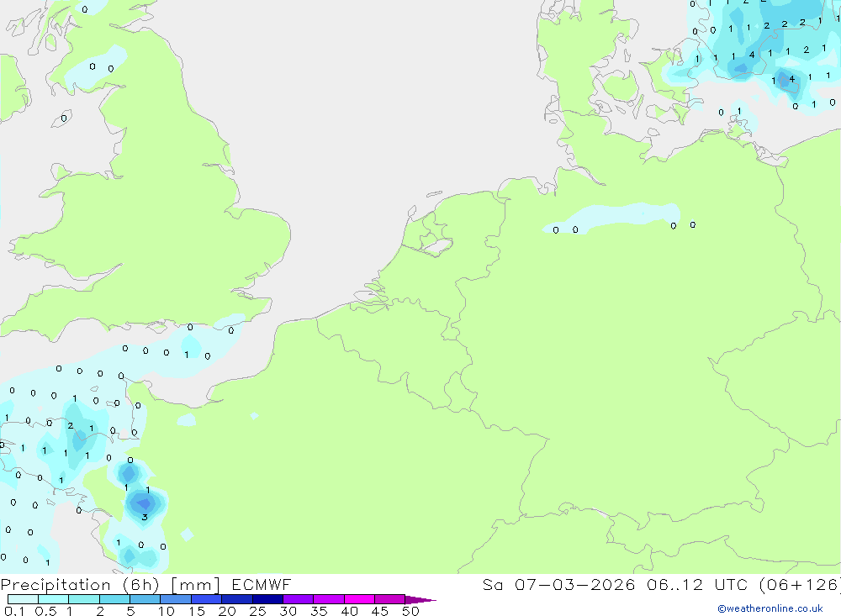
Task: Click the 0.1–0.5 mm legend color box
Action: coord(23,599)
